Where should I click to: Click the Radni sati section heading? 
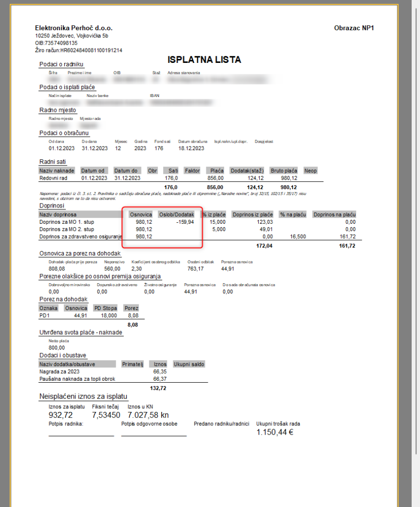point(52,162)
